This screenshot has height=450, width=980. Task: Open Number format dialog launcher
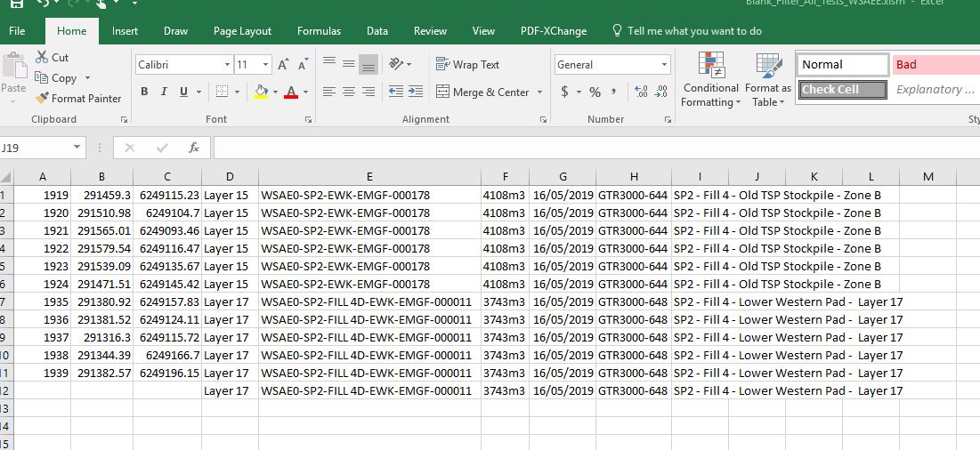(668, 119)
